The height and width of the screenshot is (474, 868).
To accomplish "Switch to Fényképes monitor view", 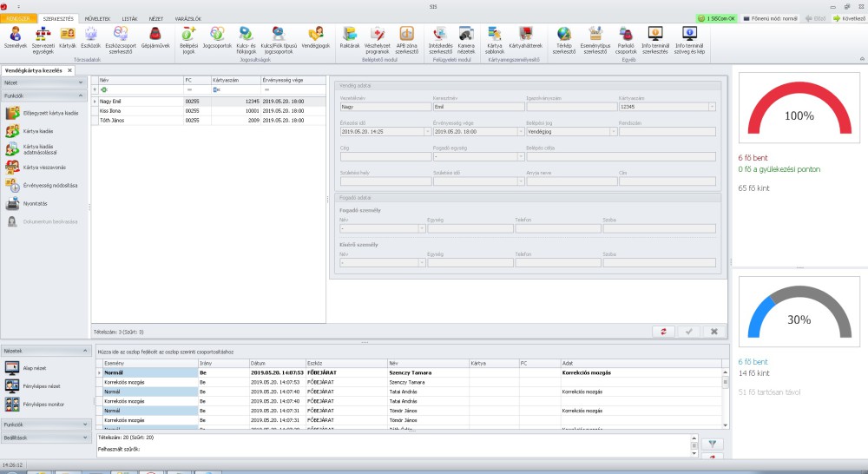I will [x=44, y=405].
